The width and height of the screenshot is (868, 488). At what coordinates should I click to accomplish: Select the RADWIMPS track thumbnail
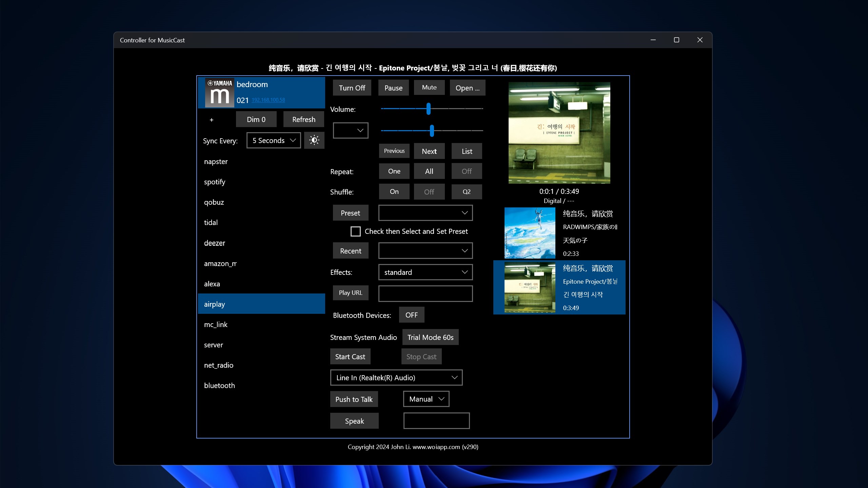pos(530,233)
